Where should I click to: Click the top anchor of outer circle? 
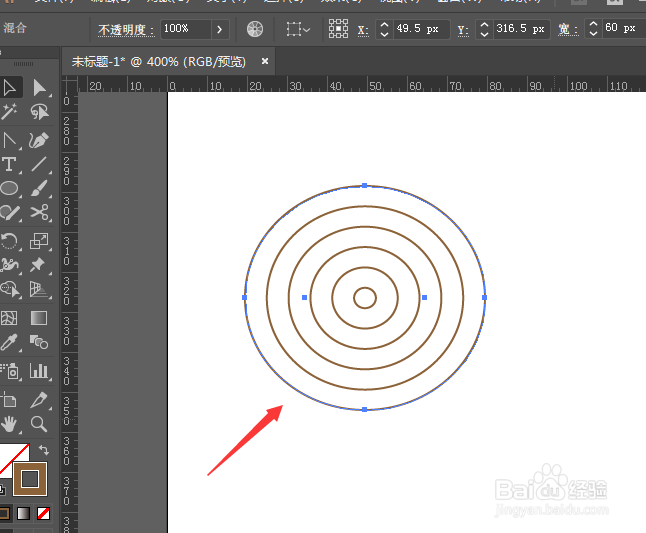coord(365,186)
